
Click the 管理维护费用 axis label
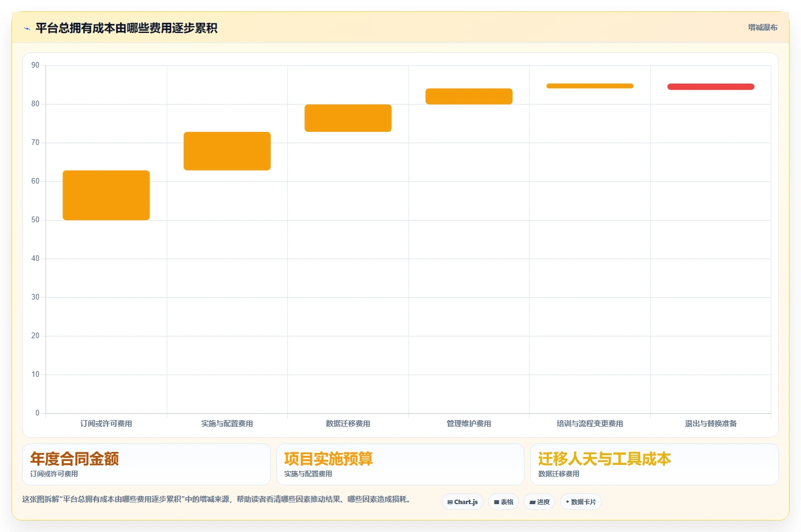(469, 423)
